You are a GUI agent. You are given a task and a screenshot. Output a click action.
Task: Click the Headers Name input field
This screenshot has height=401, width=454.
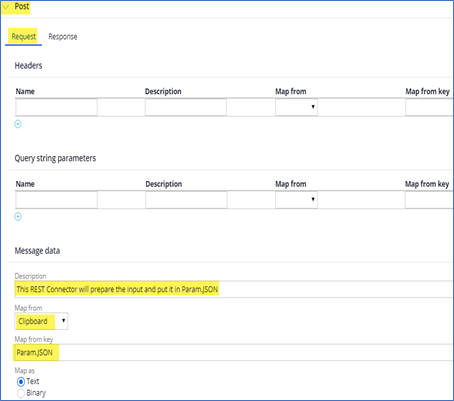click(x=56, y=107)
